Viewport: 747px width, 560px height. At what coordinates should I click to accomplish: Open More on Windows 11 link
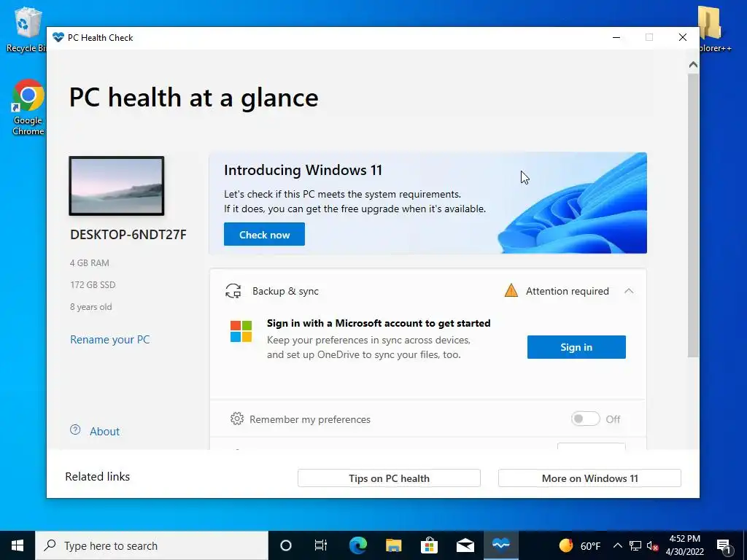coord(589,478)
